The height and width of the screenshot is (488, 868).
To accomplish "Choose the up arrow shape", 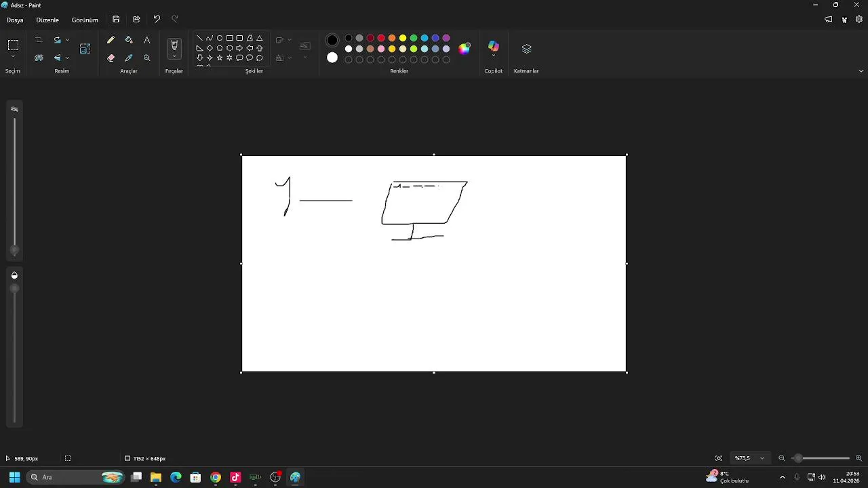I will tap(260, 48).
